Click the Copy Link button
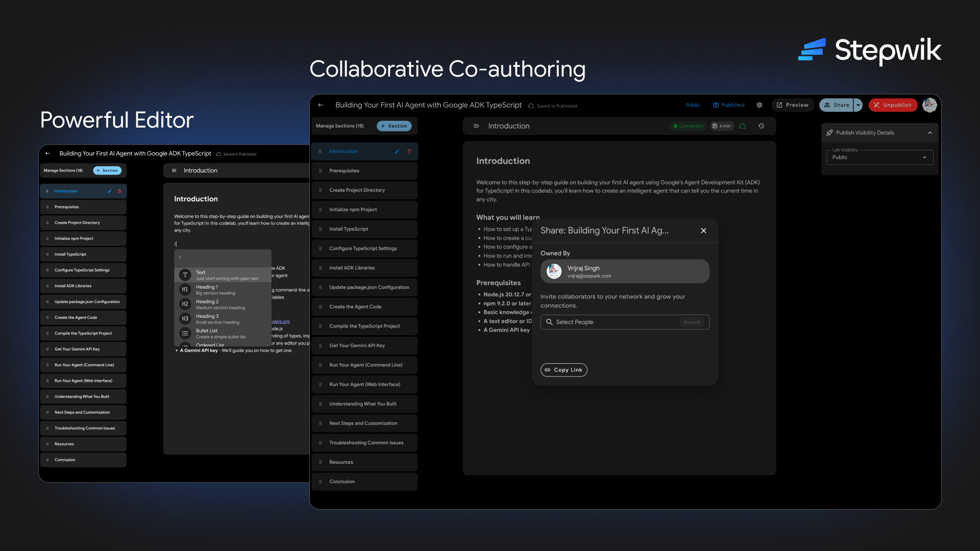This screenshot has height=551, width=980. point(563,370)
